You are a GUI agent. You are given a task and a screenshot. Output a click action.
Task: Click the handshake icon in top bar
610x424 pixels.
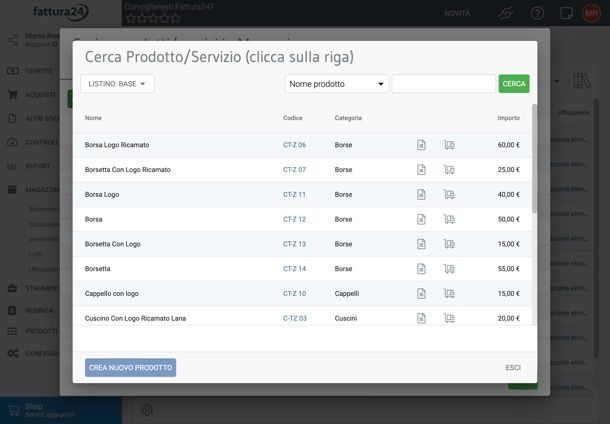[505, 14]
